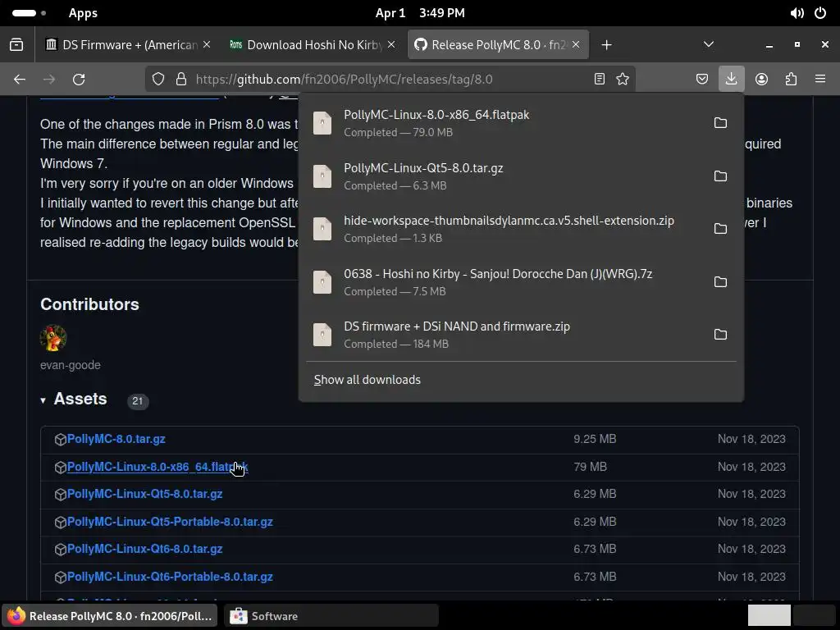
Task: Download PollyMC-Linux-8.0-x86_64.flatpak asset link
Action: click(157, 467)
